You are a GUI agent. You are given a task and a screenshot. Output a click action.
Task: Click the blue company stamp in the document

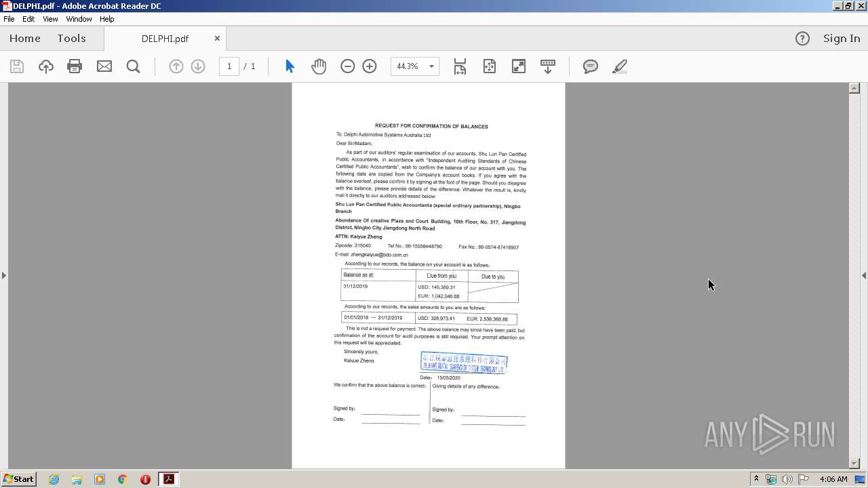pos(464,363)
